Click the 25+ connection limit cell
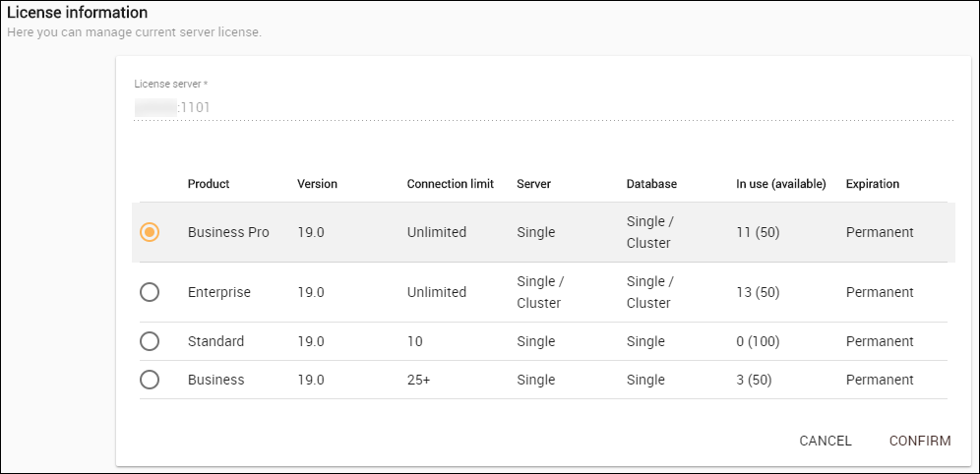Viewport: 980px width, 474px height. pyautogui.click(x=418, y=380)
